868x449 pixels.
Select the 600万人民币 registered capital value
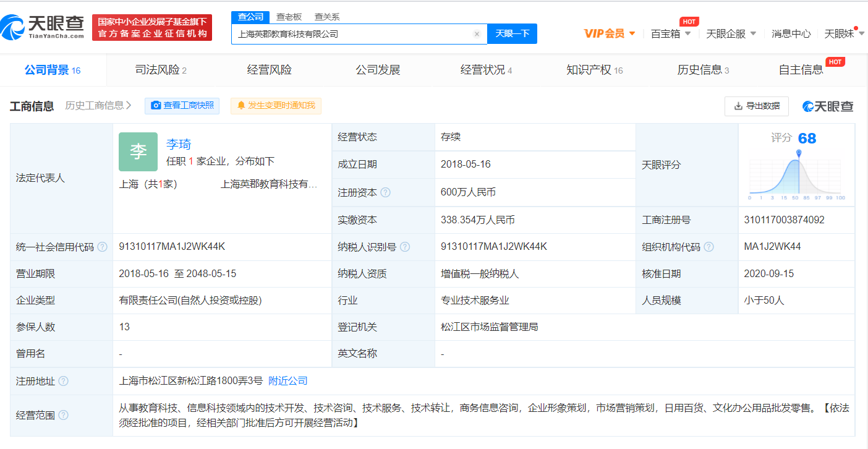[468, 192]
